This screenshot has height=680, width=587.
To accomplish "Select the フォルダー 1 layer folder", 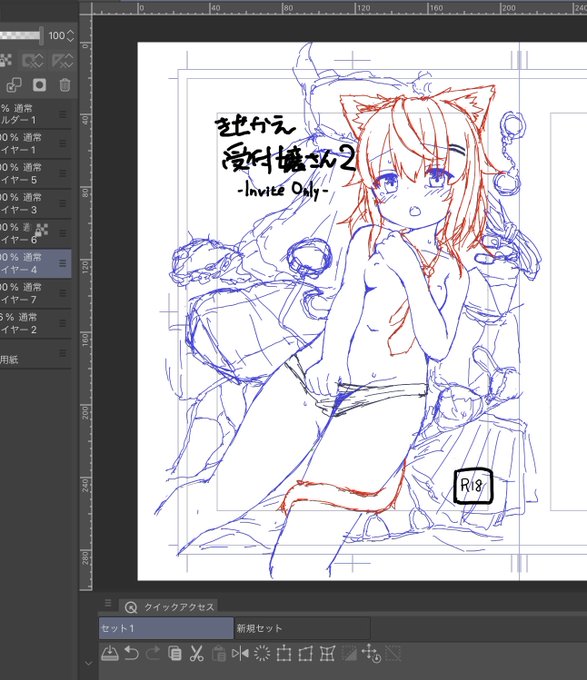I will (x=36, y=114).
